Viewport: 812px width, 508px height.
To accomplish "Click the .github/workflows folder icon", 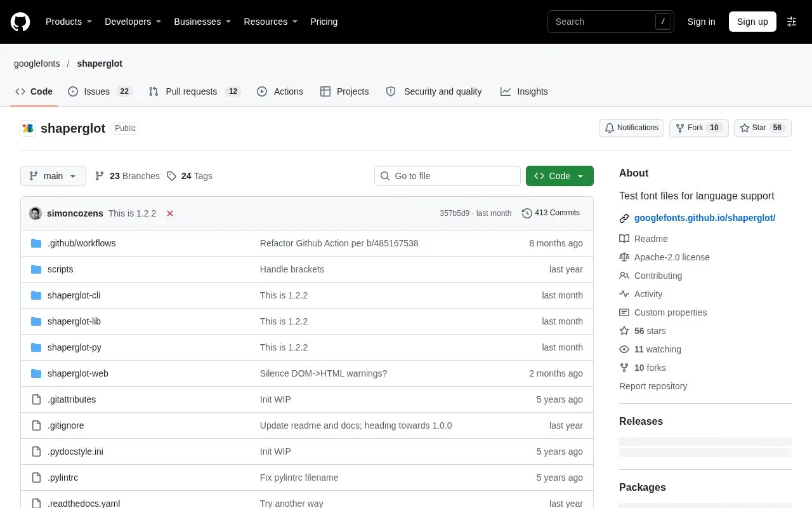I will (x=36, y=243).
